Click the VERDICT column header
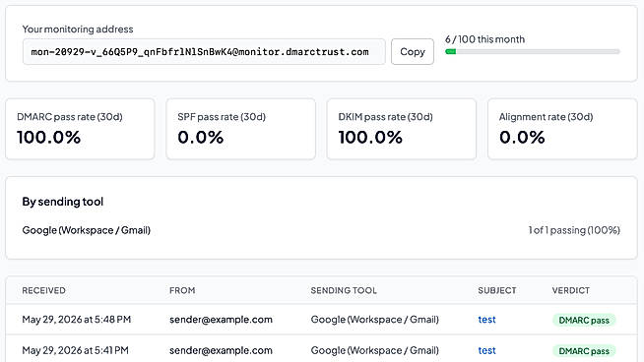The height and width of the screenshot is (362, 644). pyautogui.click(x=570, y=290)
